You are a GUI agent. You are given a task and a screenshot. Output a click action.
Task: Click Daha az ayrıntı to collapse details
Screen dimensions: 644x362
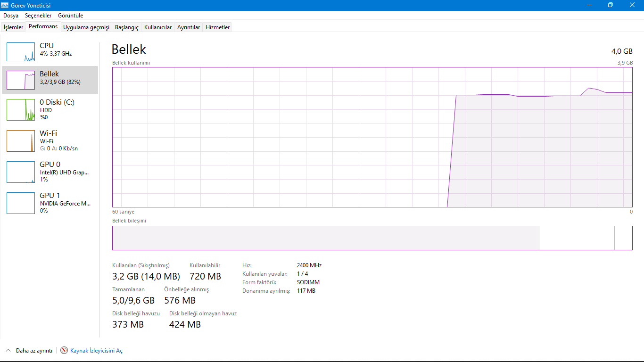[x=34, y=351]
